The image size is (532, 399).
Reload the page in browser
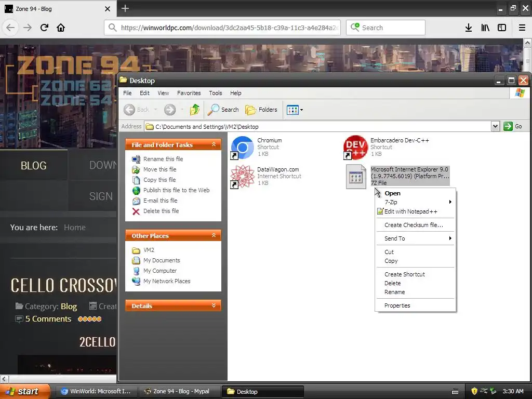44,28
